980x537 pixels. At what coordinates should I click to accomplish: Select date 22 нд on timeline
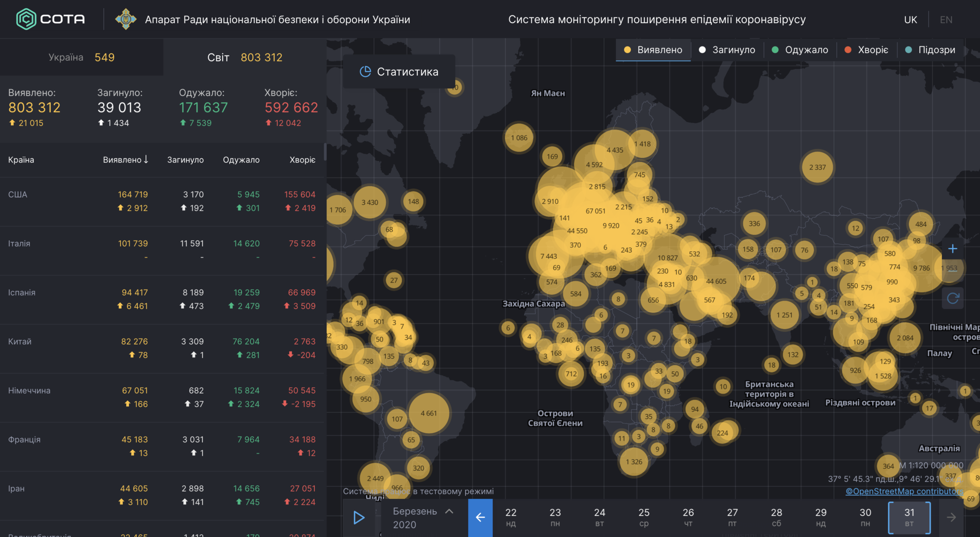[x=511, y=517]
